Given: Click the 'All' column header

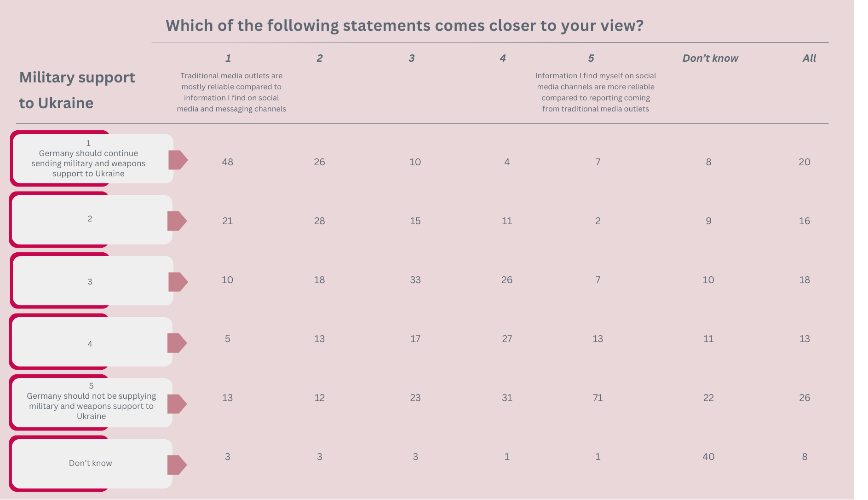Looking at the screenshot, I should pyautogui.click(x=809, y=58).
